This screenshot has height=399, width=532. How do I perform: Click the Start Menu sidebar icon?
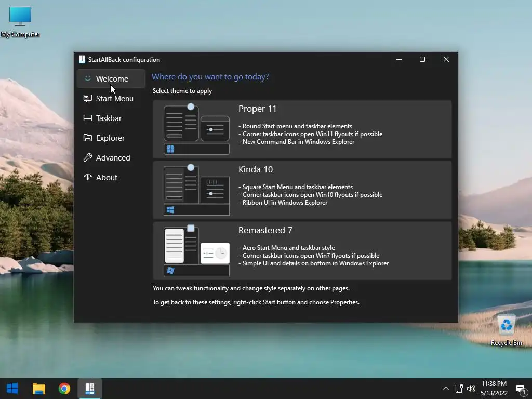point(87,98)
